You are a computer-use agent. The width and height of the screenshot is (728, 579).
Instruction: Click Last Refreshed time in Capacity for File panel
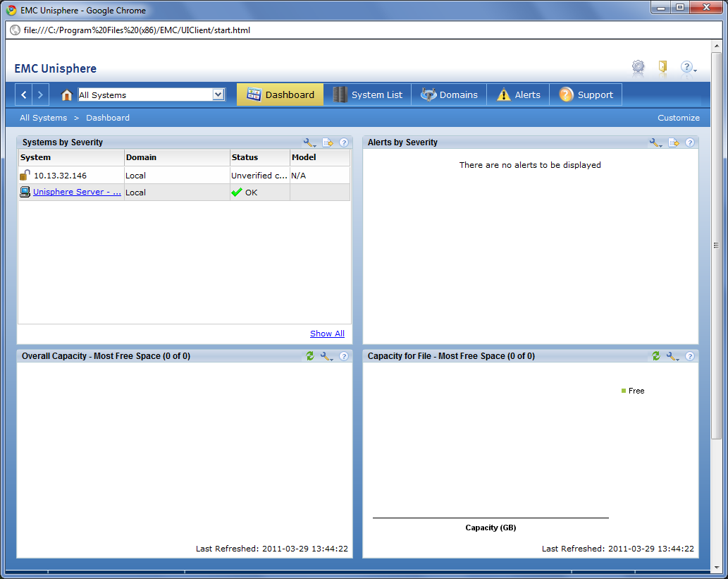[x=618, y=549]
